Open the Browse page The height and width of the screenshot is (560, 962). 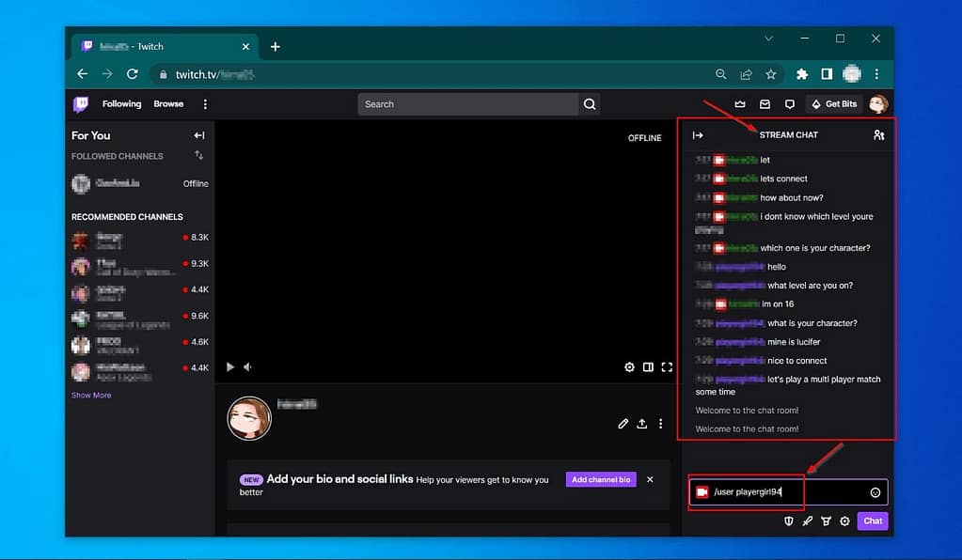tap(168, 104)
